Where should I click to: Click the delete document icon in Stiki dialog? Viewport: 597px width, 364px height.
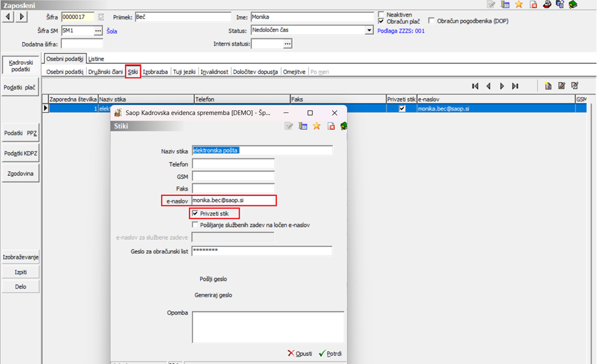pyautogui.click(x=331, y=126)
